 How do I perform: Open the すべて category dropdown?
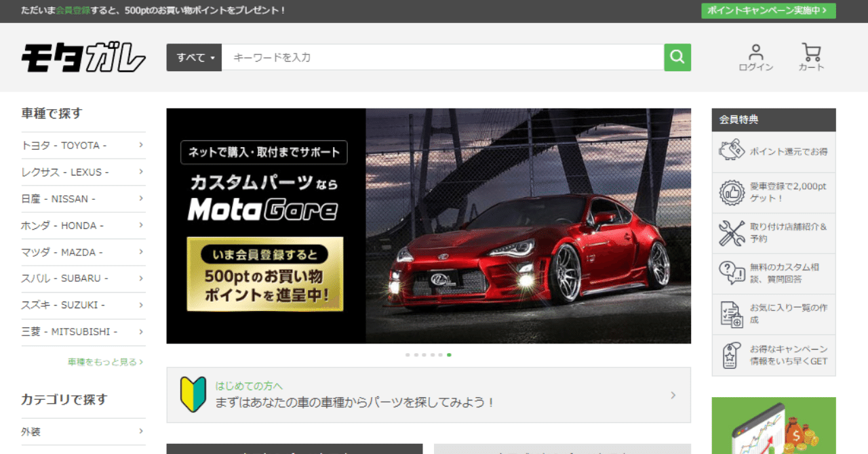point(195,58)
